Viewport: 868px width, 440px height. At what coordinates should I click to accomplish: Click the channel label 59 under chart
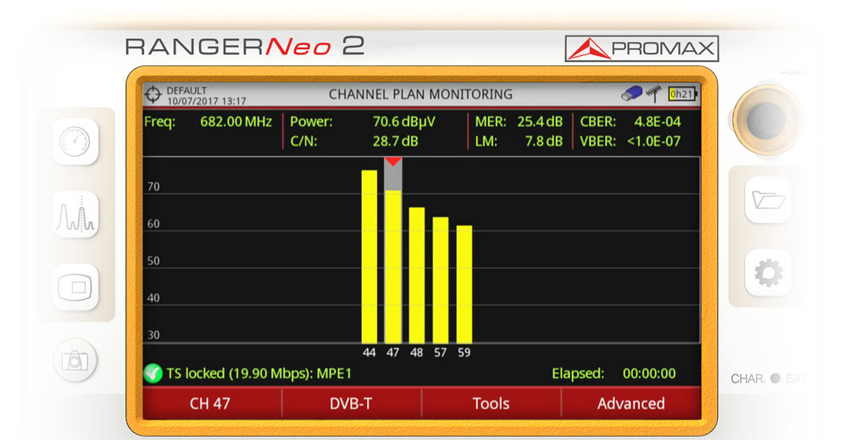click(465, 353)
